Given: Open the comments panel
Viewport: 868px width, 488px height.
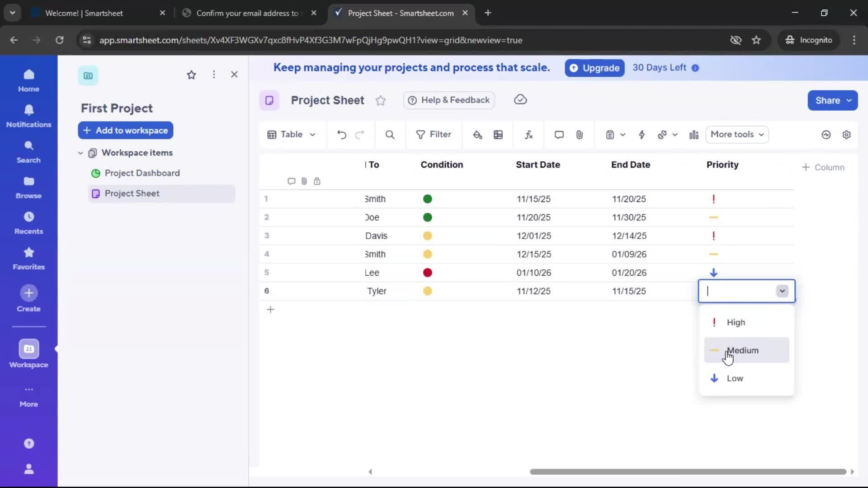Looking at the screenshot, I should coord(559,135).
